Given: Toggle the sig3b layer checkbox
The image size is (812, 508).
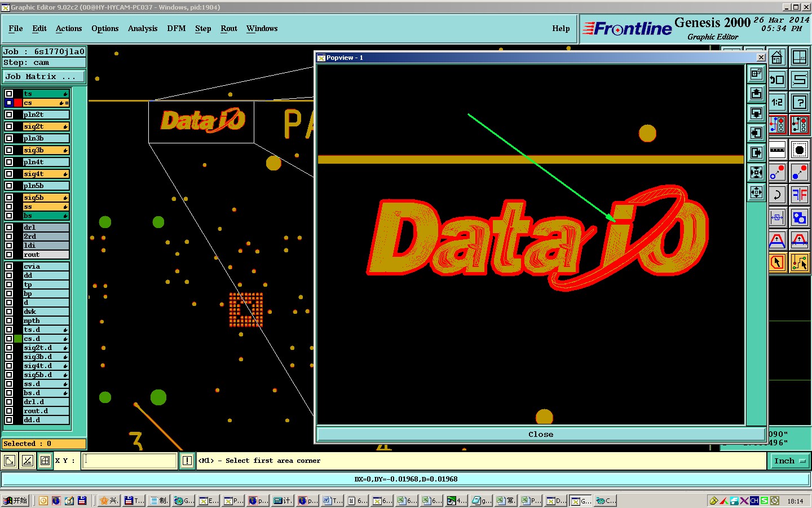Looking at the screenshot, I should pyautogui.click(x=9, y=150).
